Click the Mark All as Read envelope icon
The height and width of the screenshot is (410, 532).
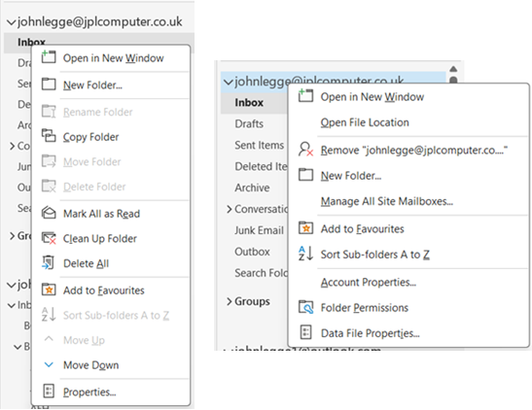(49, 213)
